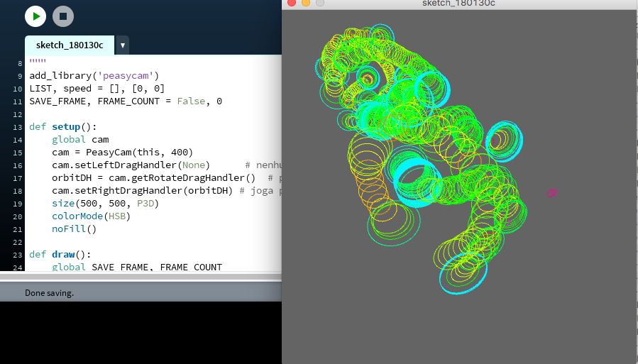Click the size(500, 500, P3D) line
638x364 pixels.
[x=105, y=204]
